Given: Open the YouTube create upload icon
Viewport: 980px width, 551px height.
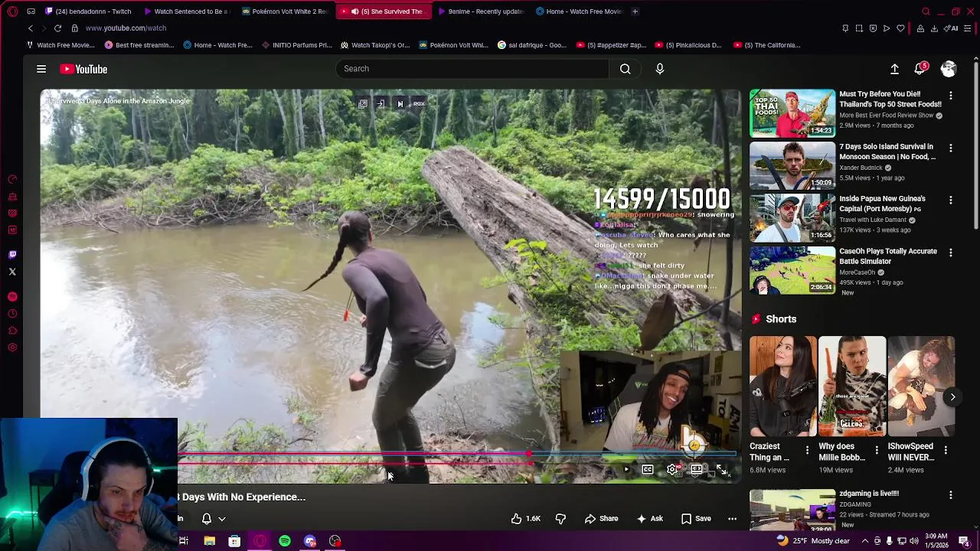Looking at the screenshot, I should click(894, 69).
